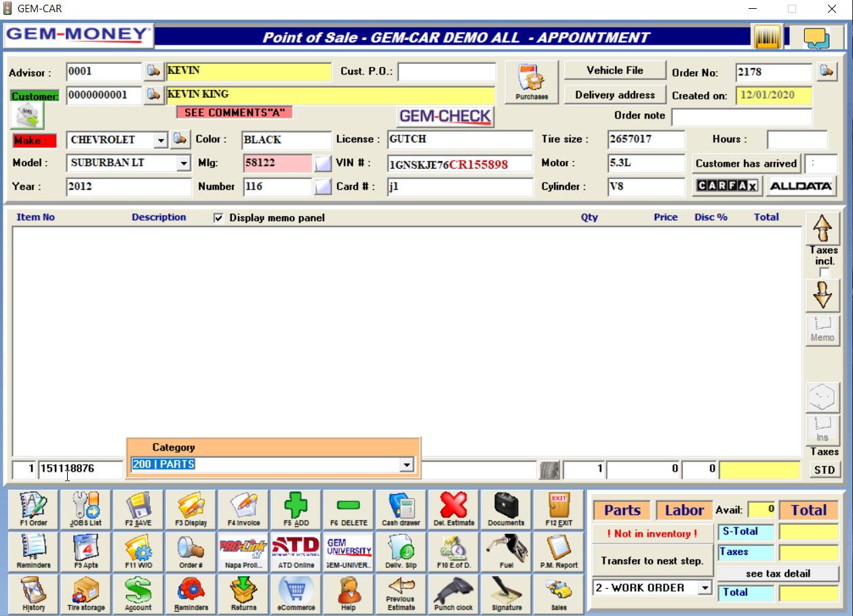This screenshot has width=853, height=616.
Task: Open the Returns icon
Action: (243, 594)
